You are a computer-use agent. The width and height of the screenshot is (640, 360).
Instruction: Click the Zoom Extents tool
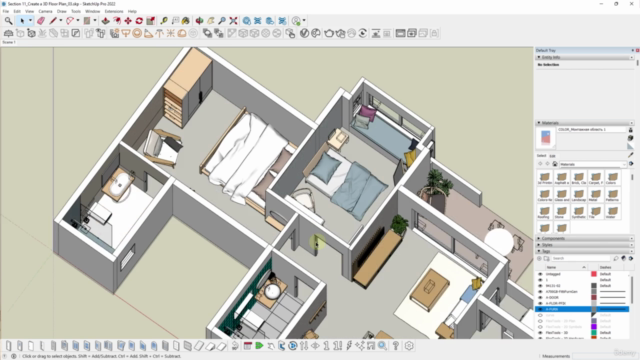[233, 21]
